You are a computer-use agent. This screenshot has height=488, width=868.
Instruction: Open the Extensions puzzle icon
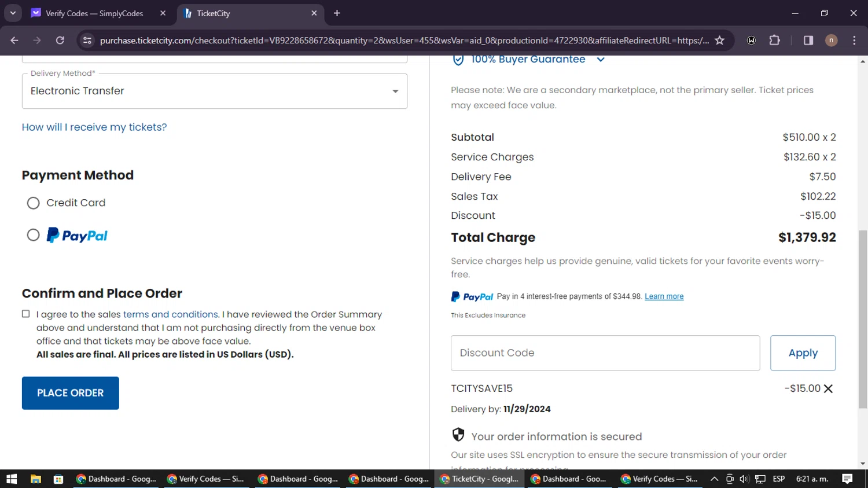(774, 41)
